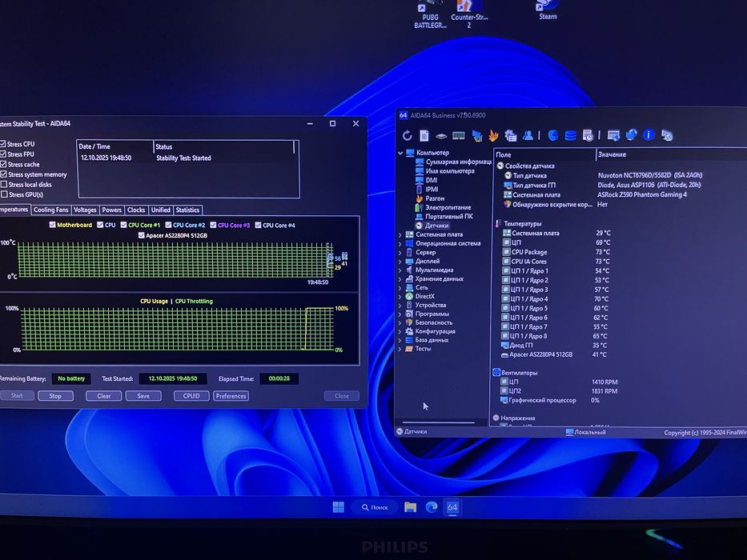Screen dimensions: 747x560
Task: Click the blue network sync icon in AIDA64 toolbar
Action: (631, 135)
